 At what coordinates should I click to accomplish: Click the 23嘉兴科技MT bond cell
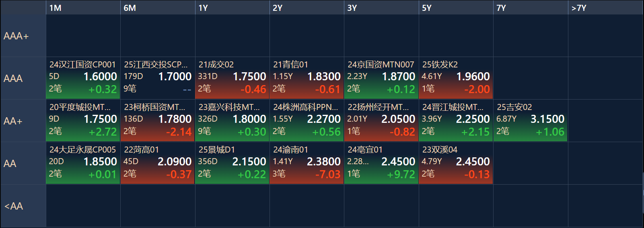pyautogui.click(x=232, y=120)
